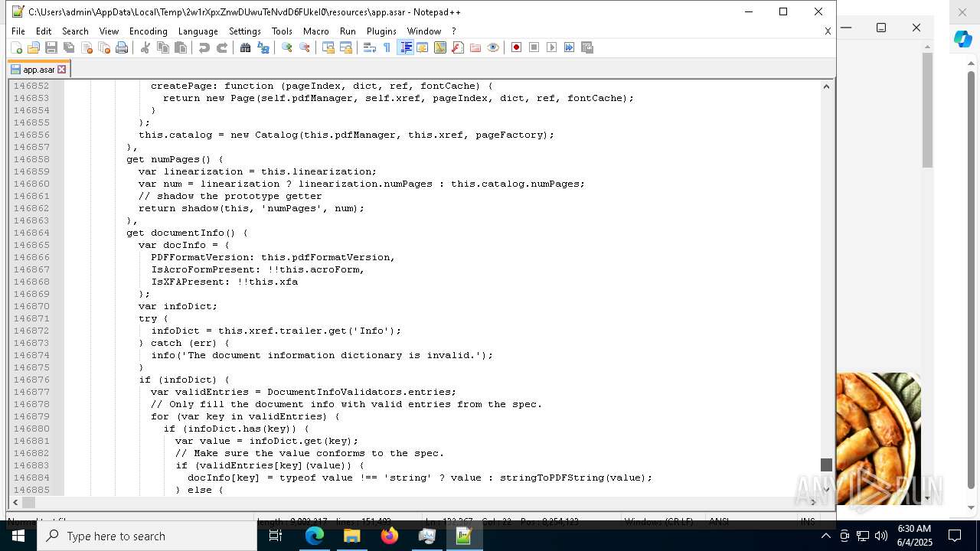The width and height of the screenshot is (980, 551).
Task: Open the Plugins menu
Action: (381, 31)
